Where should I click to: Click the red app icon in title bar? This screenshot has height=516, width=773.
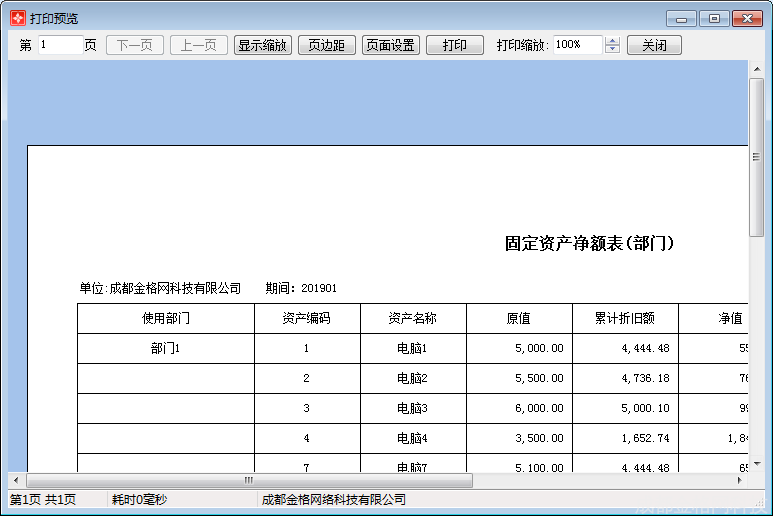click(17, 18)
